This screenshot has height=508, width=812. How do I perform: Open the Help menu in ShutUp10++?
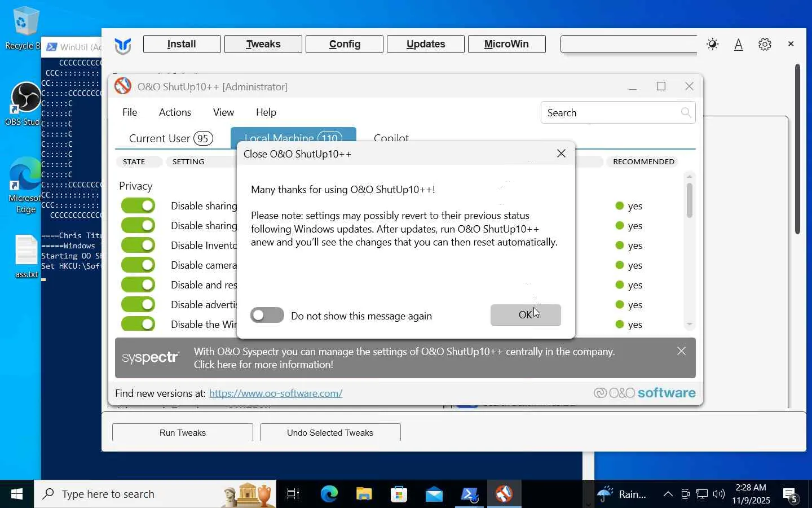tap(266, 112)
